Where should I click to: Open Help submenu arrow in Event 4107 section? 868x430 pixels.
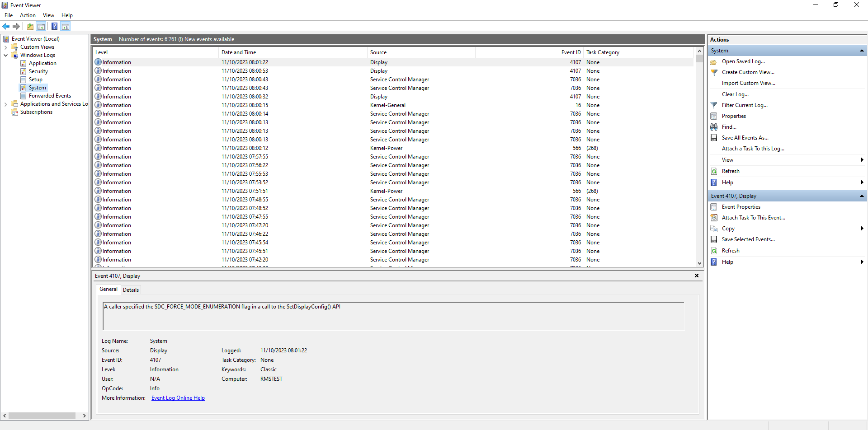click(862, 262)
